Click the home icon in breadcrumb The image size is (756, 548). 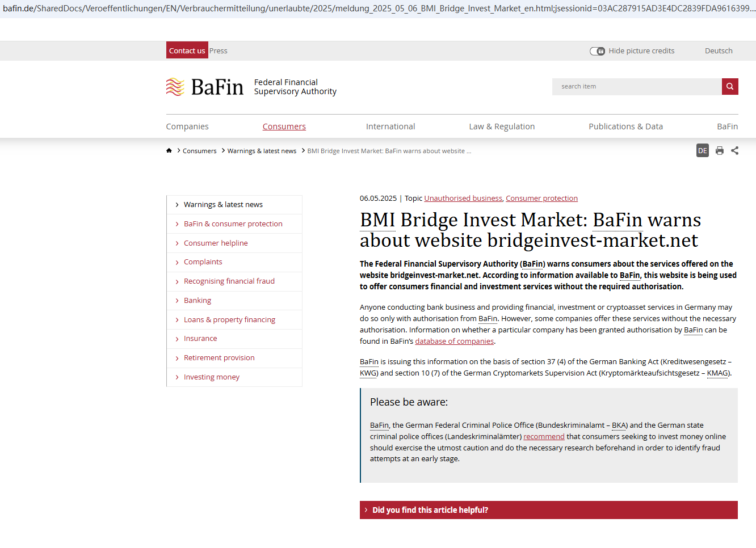pyautogui.click(x=169, y=151)
